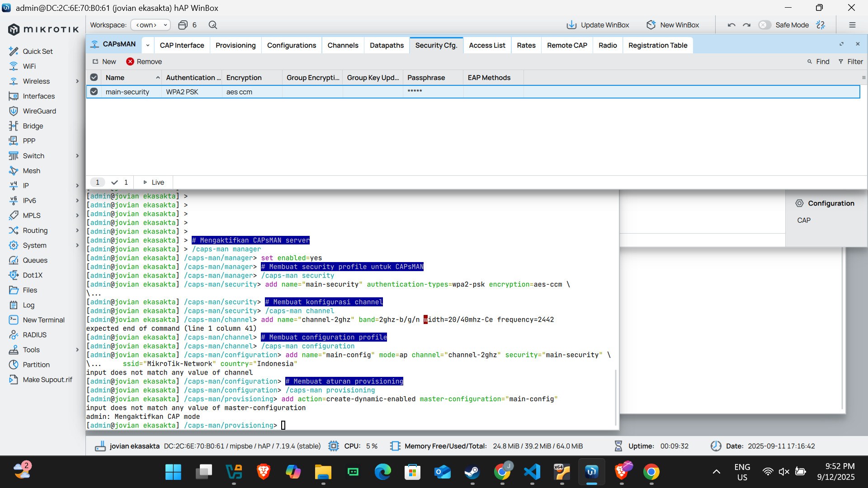This screenshot has height=488, width=868.
Task: Open Quick Set from sidebar
Action: click(x=38, y=51)
